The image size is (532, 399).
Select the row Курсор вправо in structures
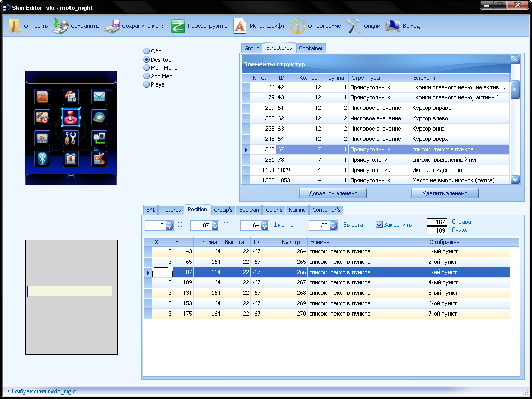(375, 108)
